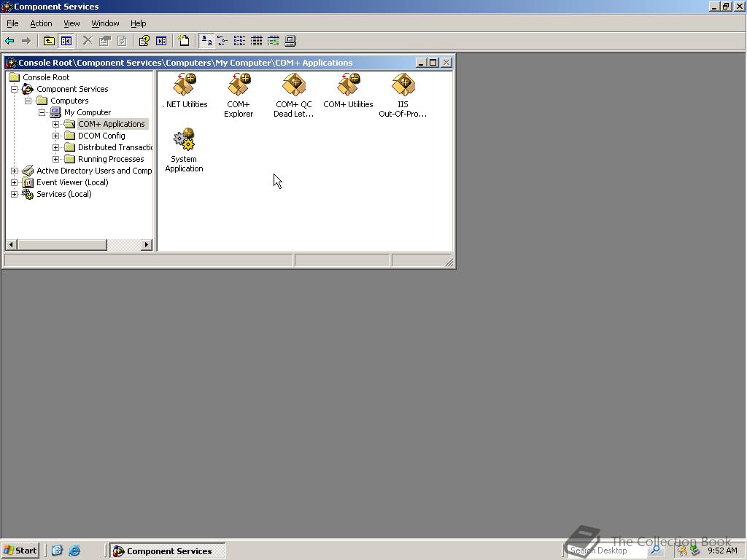
Task: Expand the DCOM Config node
Action: [x=55, y=136]
